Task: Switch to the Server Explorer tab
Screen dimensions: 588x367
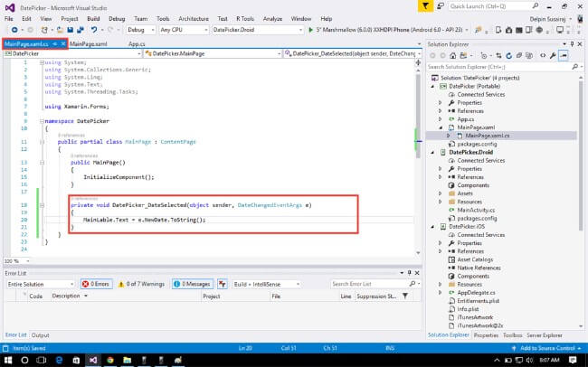Action: [544, 335]
